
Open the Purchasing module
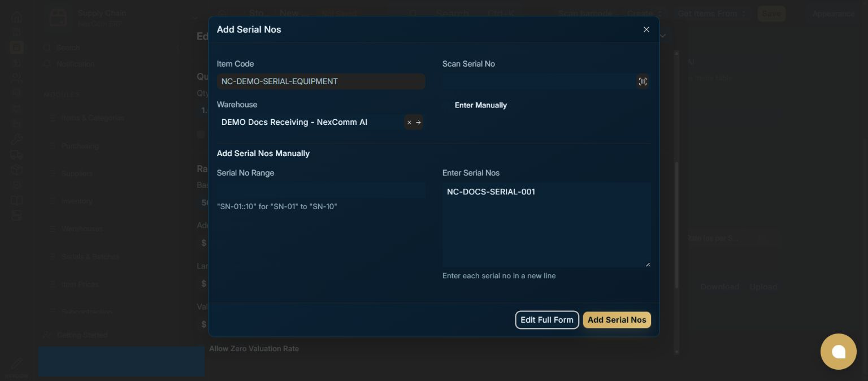tap(80, 145)
